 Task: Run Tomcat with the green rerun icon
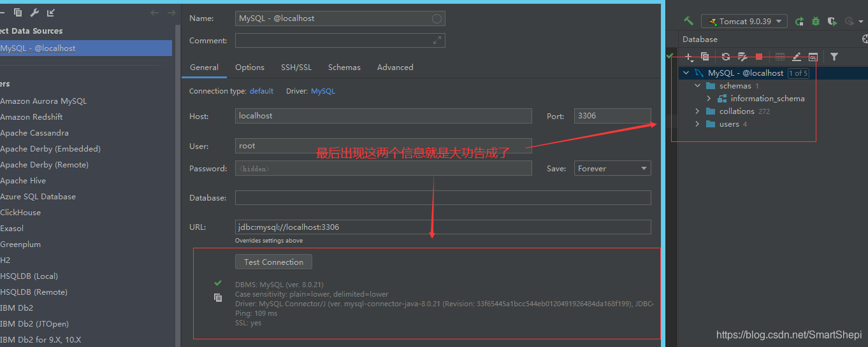pos(800,22)
